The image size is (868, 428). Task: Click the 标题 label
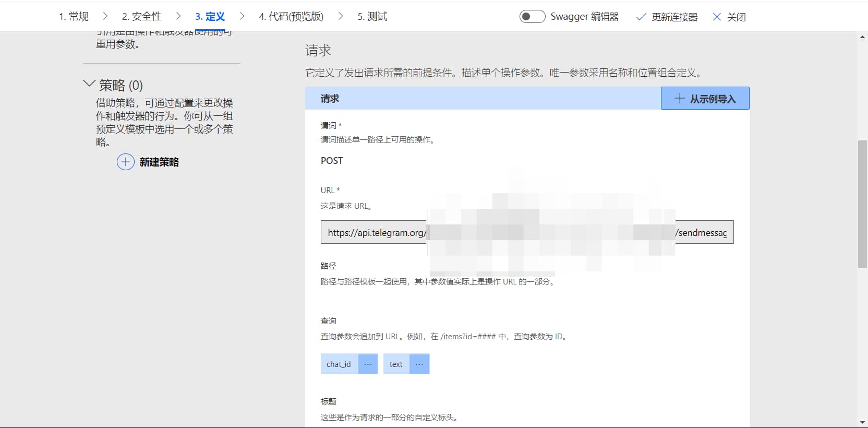(329, 402)
